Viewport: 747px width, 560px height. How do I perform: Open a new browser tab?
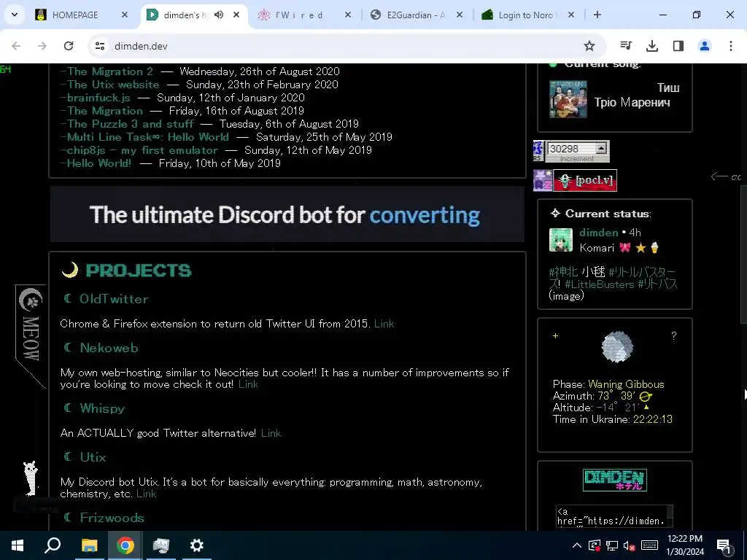[x=597, y=15]
